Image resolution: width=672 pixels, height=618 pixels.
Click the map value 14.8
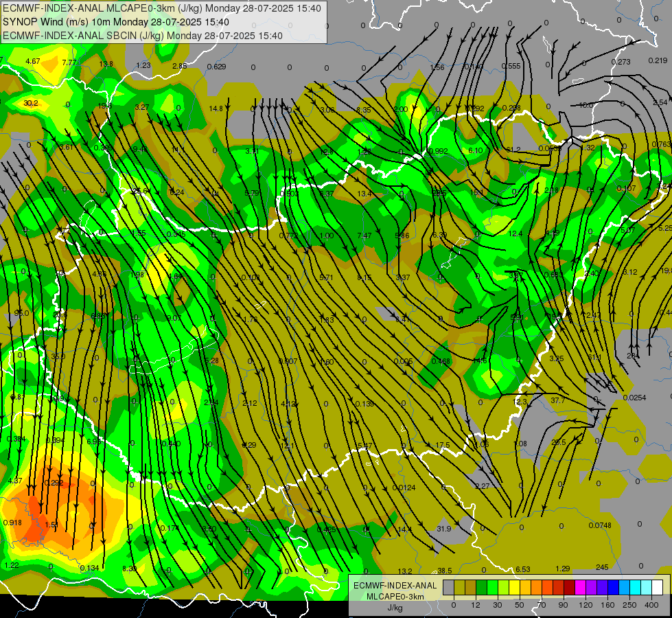[x=216, y=108]
